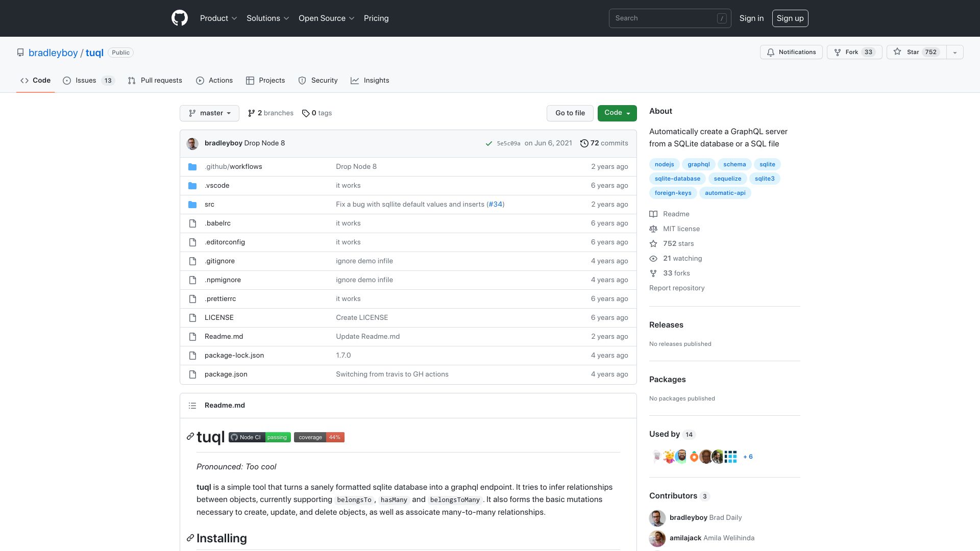The width and height of the screenshot is (980, 551).
Task: Open the Open Source header menu
Action: (327, 18)
